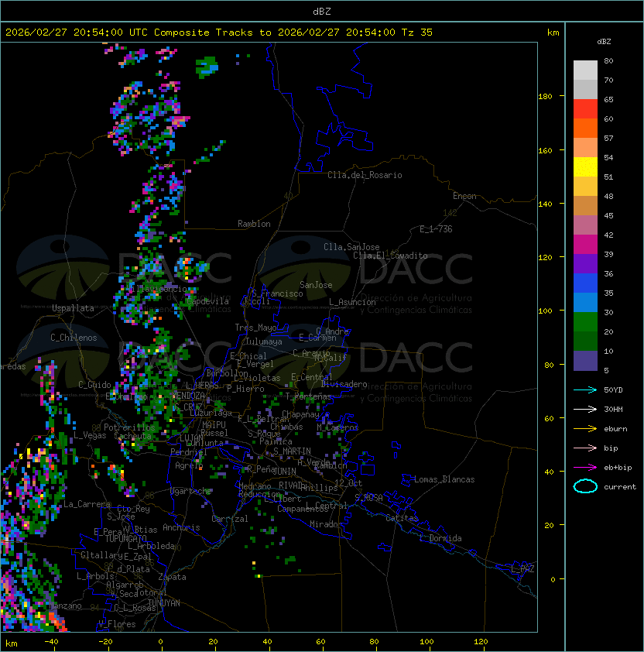Click the 'Mirador' map label
This screenshot has width=644, height=652.
click(x=327, y=524)
